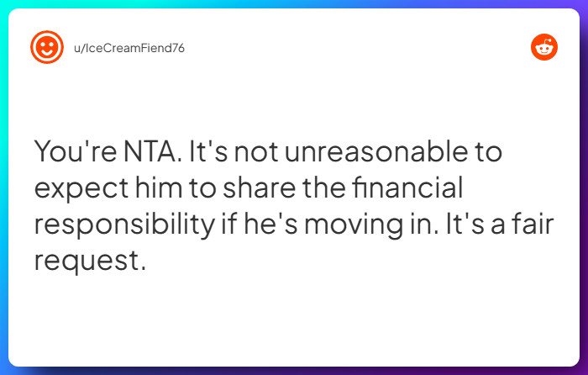
Task: Click the line beginning "responsibility if he's moving"
Action: click(x=294, y=224)
